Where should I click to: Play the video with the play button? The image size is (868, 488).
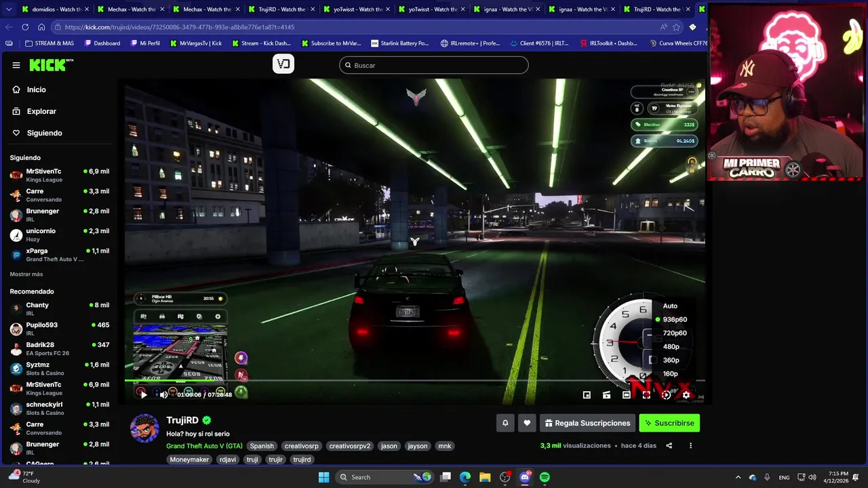click(142, 394)
